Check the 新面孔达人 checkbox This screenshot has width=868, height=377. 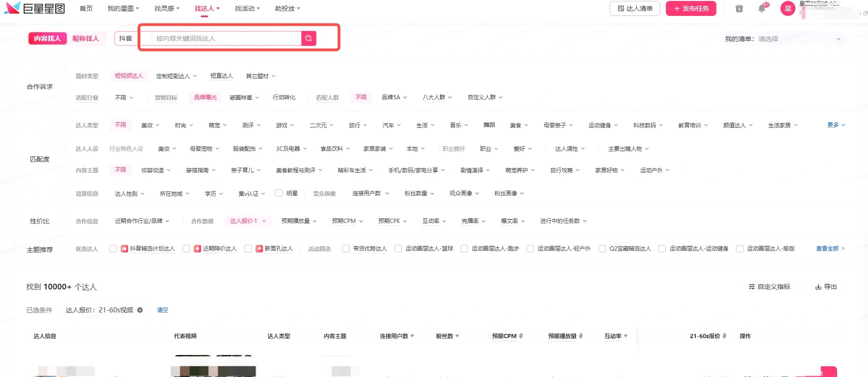pos(248,249)
